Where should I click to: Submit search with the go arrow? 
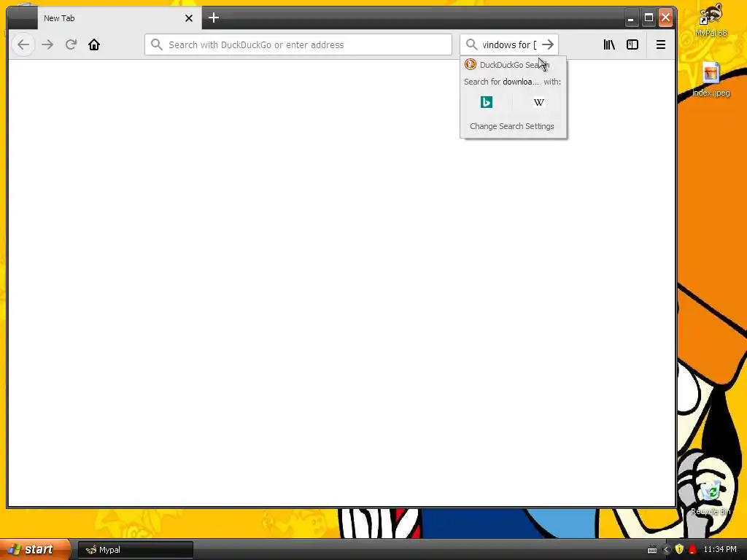[548, 44]
